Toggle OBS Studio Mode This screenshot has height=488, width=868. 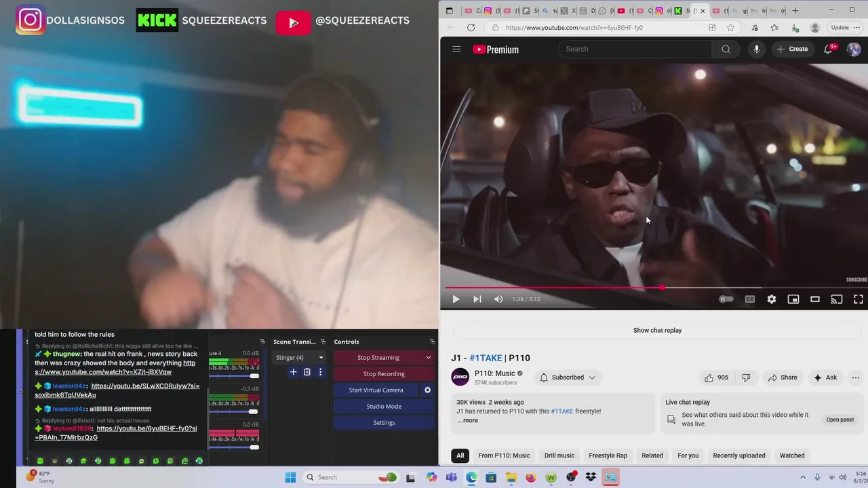click(384, 406)
